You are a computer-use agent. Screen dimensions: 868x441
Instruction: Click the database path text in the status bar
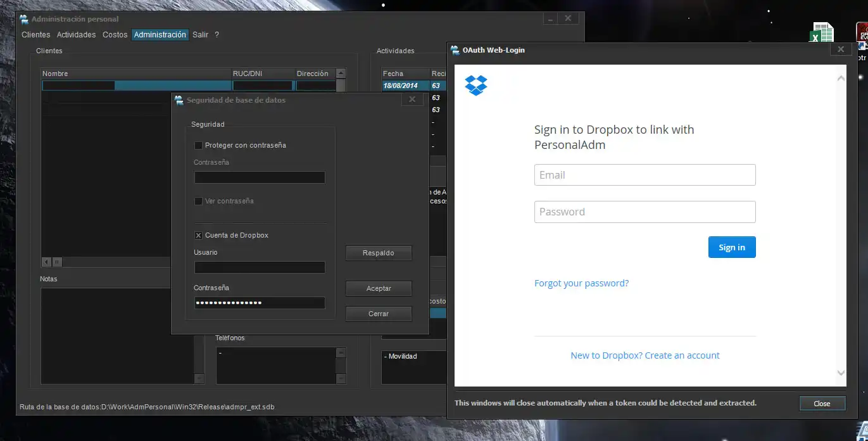click(x=148, y=407)
